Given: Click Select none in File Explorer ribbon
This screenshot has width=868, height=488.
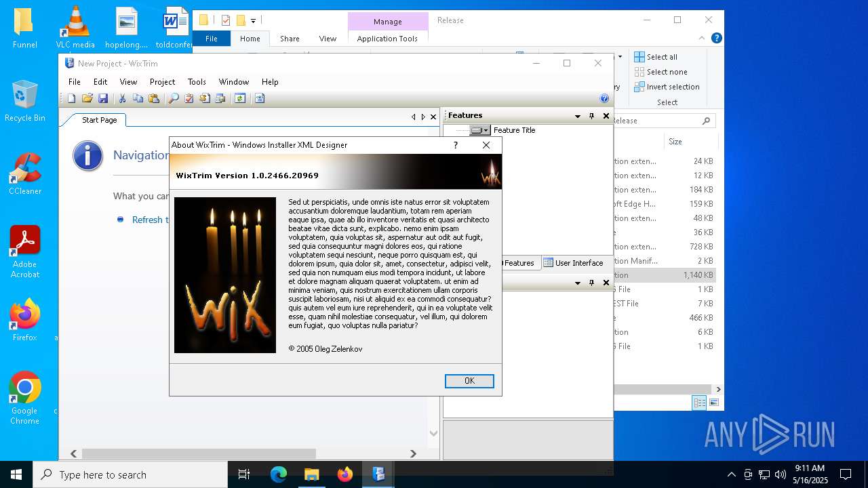Looking at the screenshot, I should pos(661,72).
